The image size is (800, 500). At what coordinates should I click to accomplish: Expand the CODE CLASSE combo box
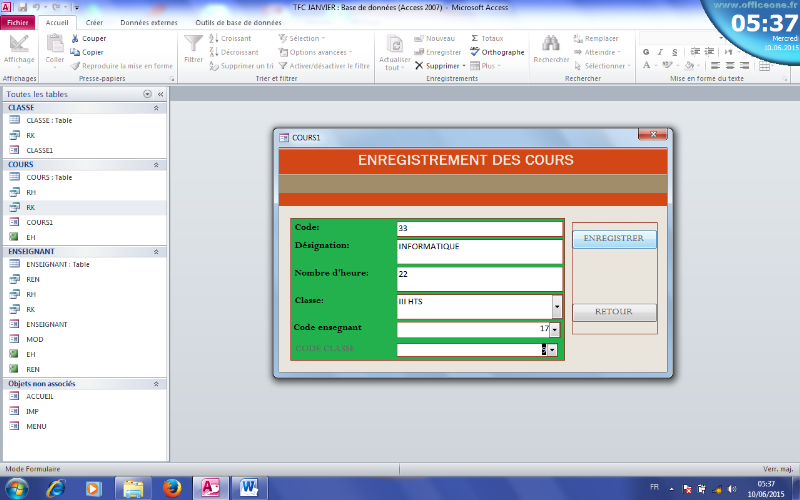click(x=552, y=350)
